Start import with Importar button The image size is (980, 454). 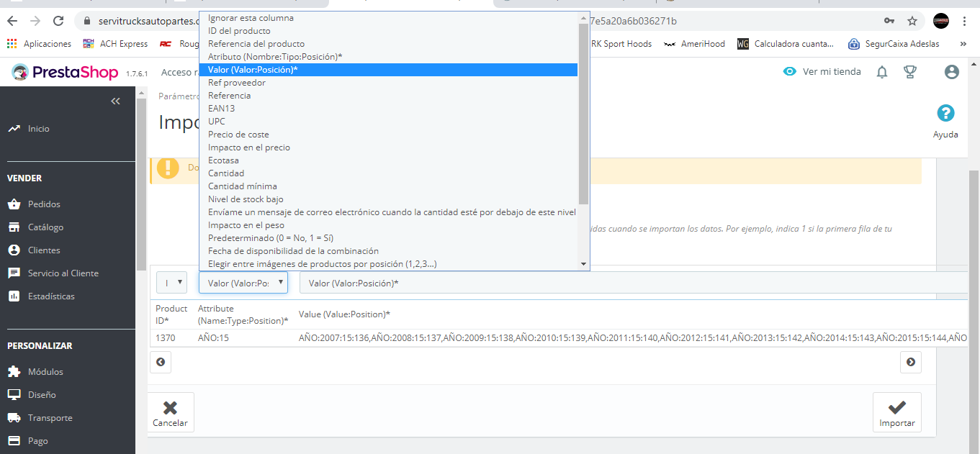pos(897,412)
